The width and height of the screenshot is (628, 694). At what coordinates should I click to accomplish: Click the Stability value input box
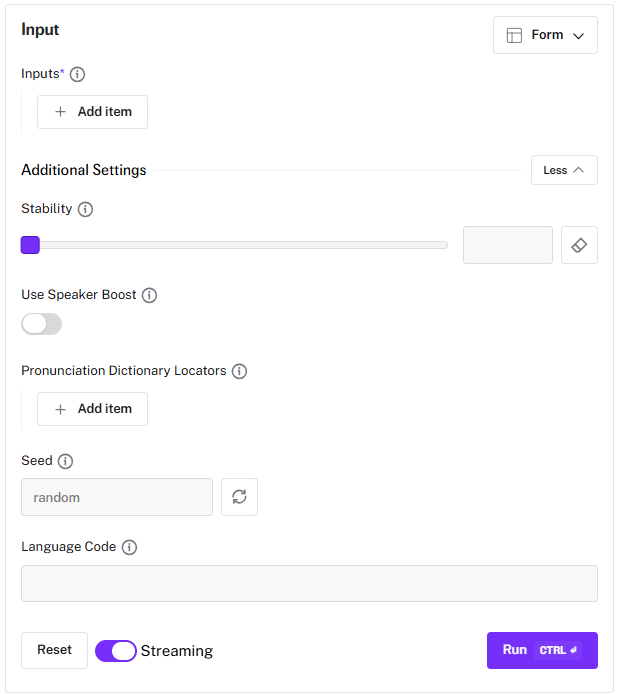(x=507, y=245)
